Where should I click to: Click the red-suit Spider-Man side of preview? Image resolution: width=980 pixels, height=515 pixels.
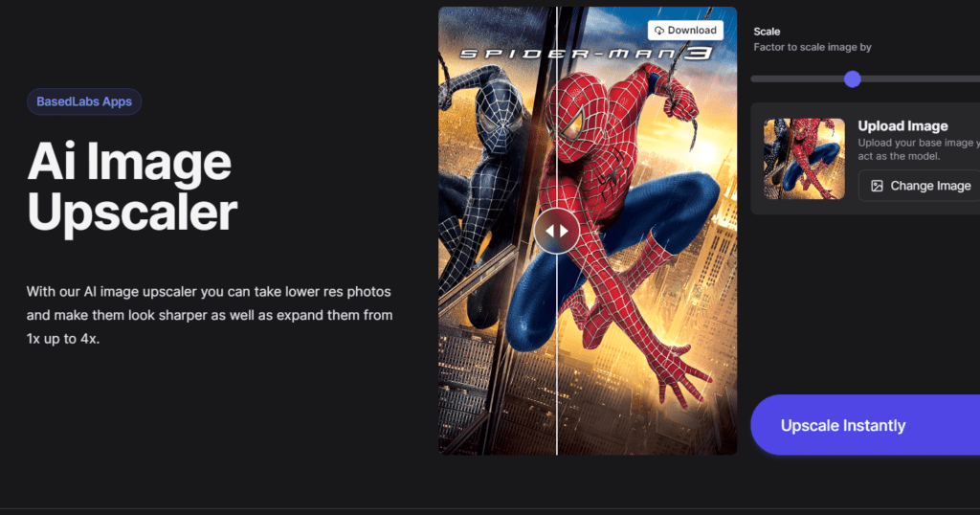647,231
